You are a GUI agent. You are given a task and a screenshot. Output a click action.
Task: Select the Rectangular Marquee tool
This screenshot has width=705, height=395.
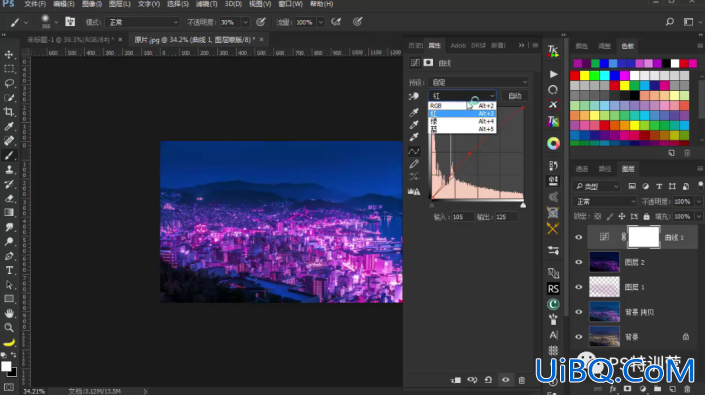[9, 69]
